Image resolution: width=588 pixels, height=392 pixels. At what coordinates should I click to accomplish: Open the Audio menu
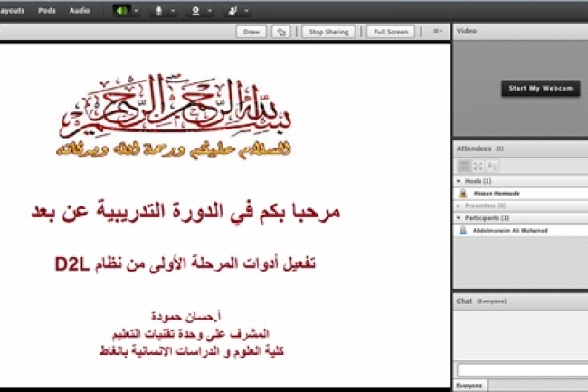coord(80,11)
